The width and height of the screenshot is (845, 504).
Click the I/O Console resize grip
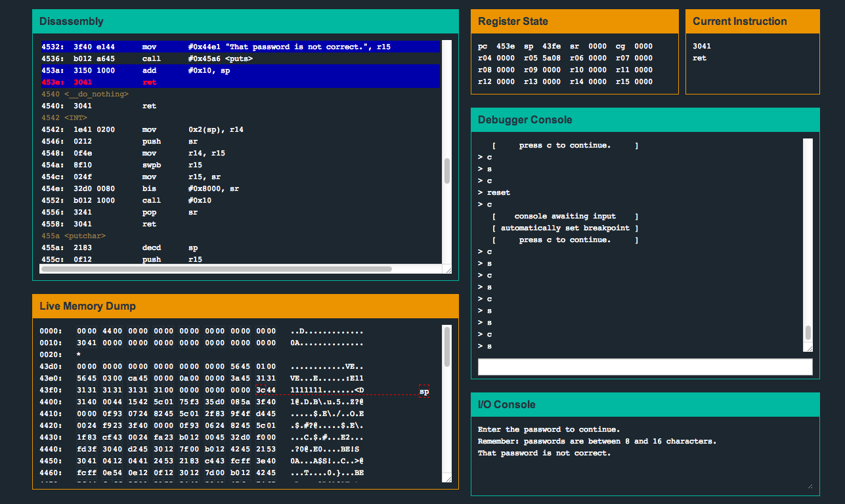pyautogui.click(x=809, y=486)
